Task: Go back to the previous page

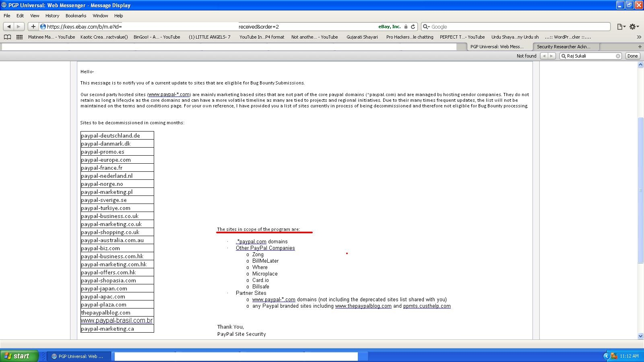Action: click(x=9, y=27)
